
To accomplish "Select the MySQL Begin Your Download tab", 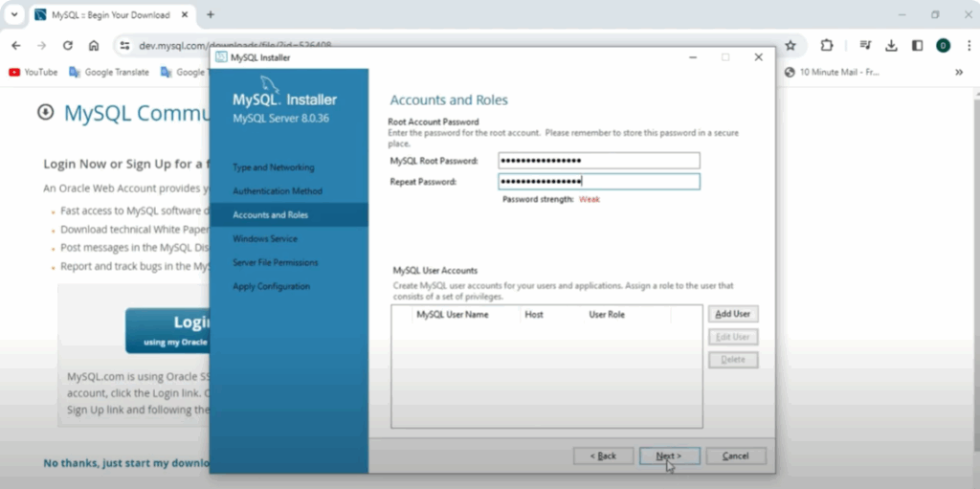I will pyautogui.click(x=113, y=14).
